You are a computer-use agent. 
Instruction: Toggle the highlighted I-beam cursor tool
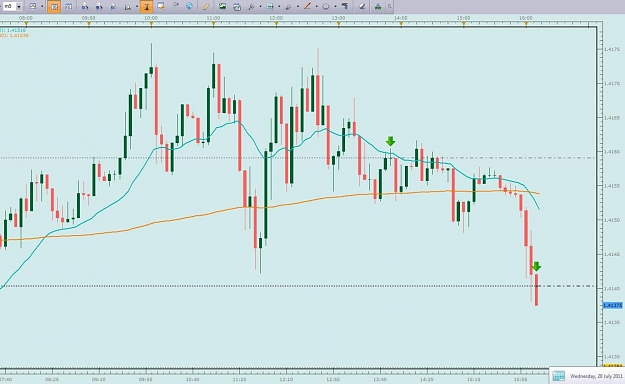(x=146, y=6)
